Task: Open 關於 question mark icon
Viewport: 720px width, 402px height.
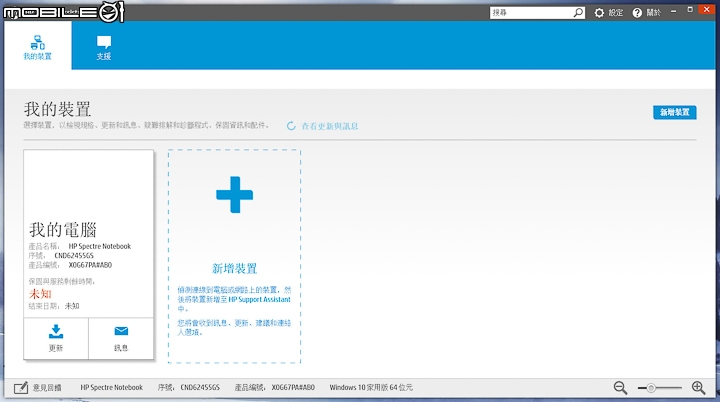Action: (637, 13)
